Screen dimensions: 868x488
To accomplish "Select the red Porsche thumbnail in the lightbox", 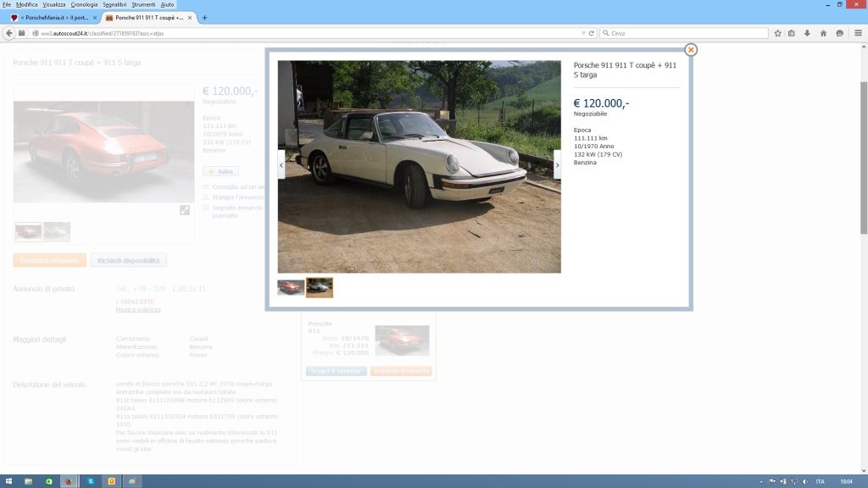I will coord(291,287).
